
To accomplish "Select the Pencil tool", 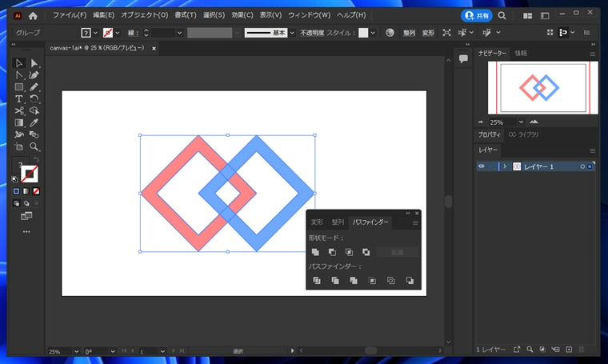I will 34,87.
